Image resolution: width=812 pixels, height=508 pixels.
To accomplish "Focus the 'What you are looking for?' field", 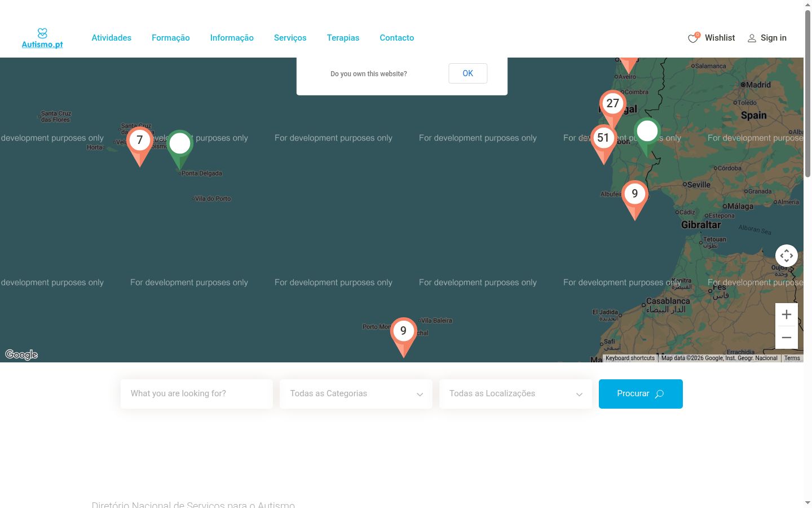I will tap(197, 394).
